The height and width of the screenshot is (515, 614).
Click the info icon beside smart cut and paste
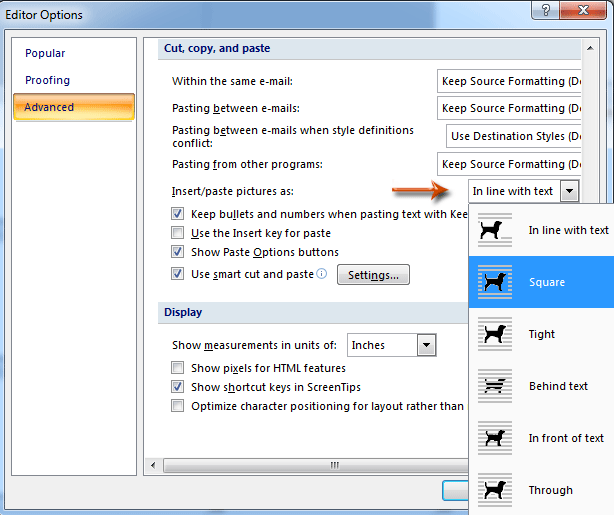321,274
